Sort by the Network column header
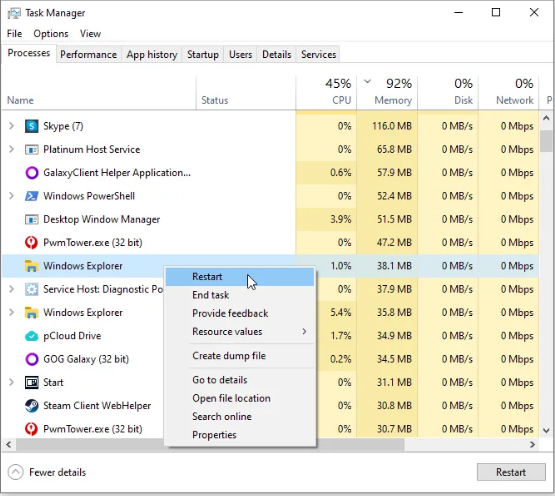The width and height of the screenshot is (555, 496). 509,93
